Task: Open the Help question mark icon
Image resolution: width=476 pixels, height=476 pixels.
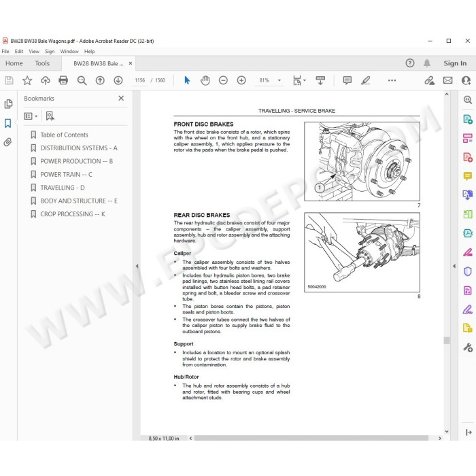Action: (x=410, y=63)
